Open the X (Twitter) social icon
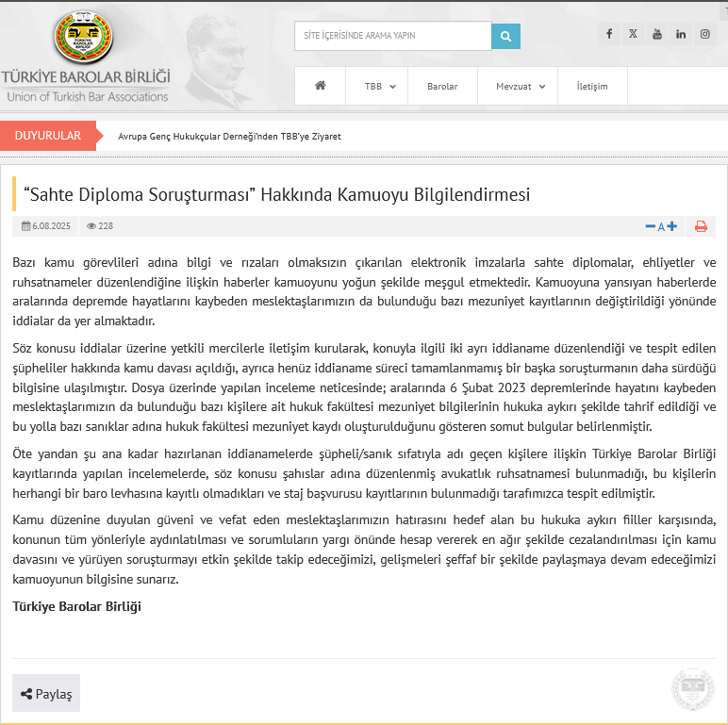 pos(634,34)
